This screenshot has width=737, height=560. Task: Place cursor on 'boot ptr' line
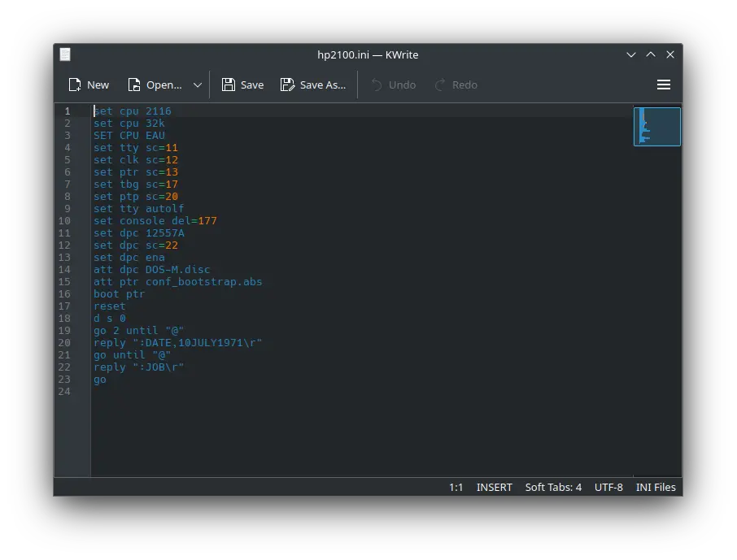coord(119,294)
